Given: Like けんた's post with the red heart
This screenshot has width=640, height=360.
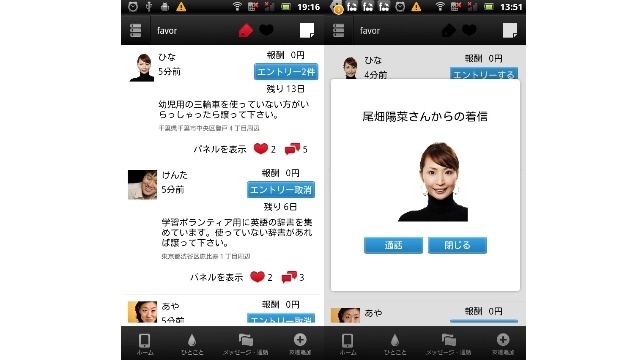Looking at the screenshot, I should [258, 277].
